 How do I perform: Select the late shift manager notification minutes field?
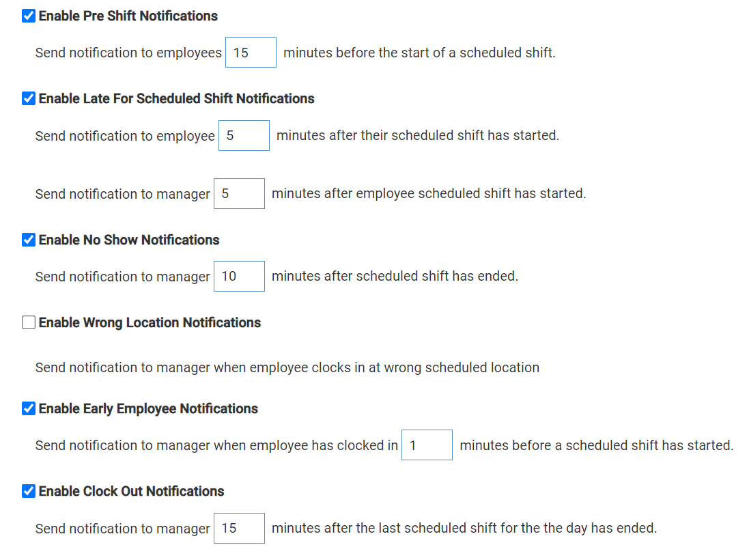point(239,194)
